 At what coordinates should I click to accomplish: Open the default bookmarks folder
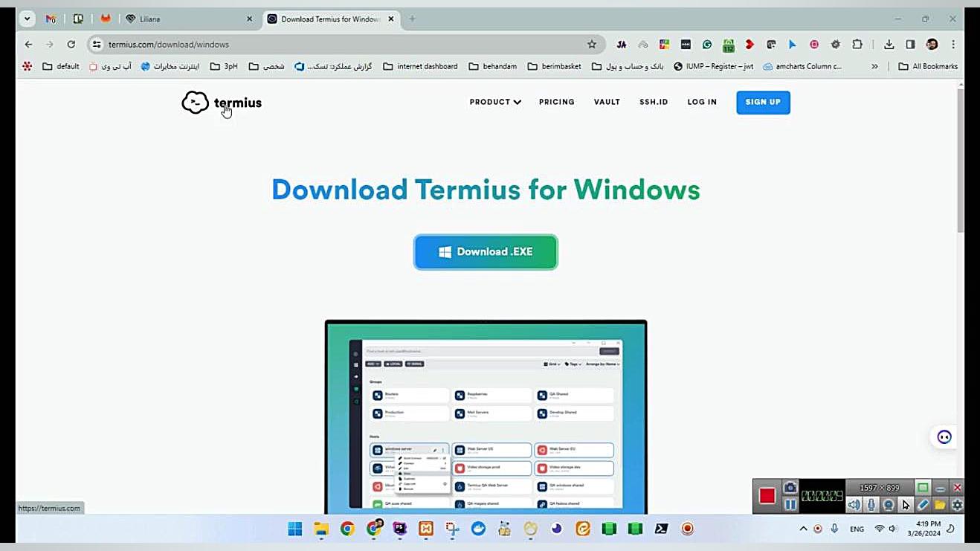61,66
